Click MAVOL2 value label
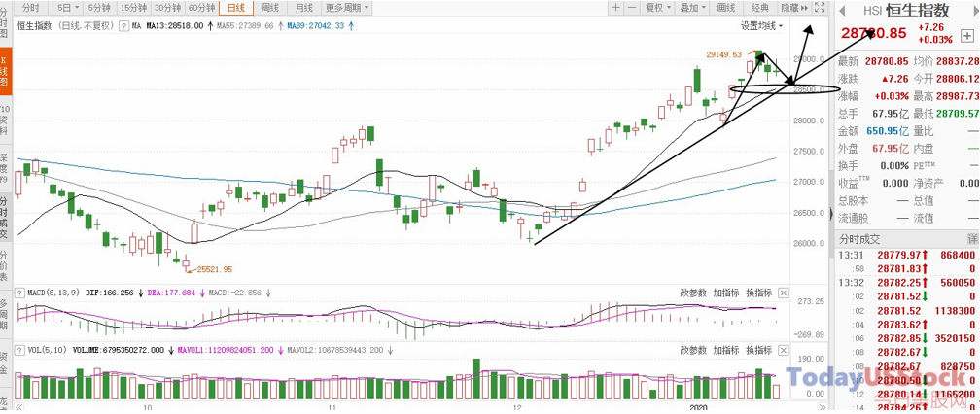 click(334, 350)
